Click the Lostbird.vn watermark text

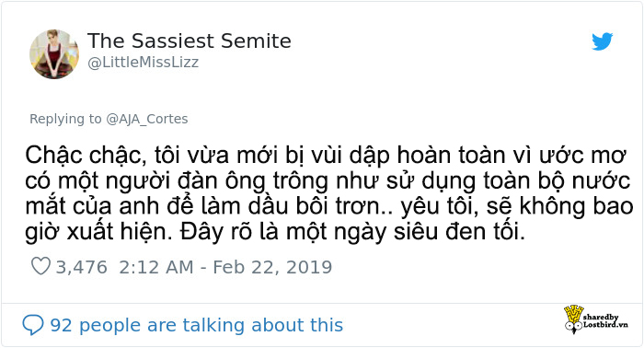(605, 324)
